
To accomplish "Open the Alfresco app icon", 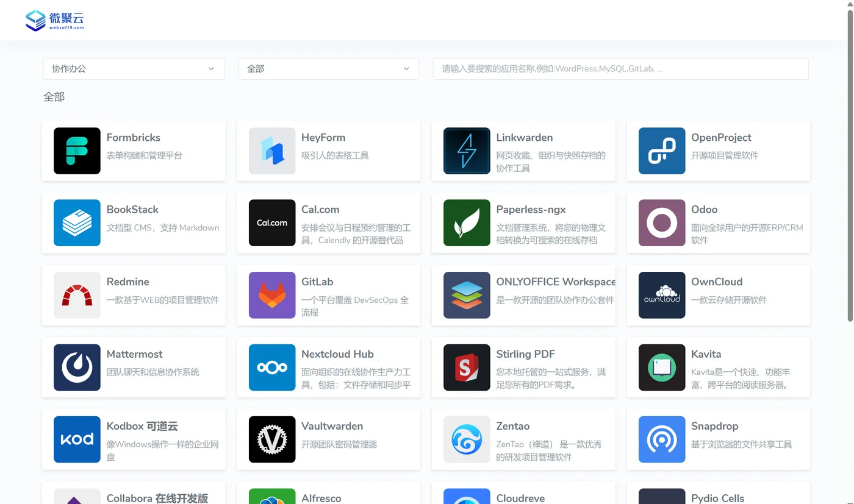I will pos(272,497).
